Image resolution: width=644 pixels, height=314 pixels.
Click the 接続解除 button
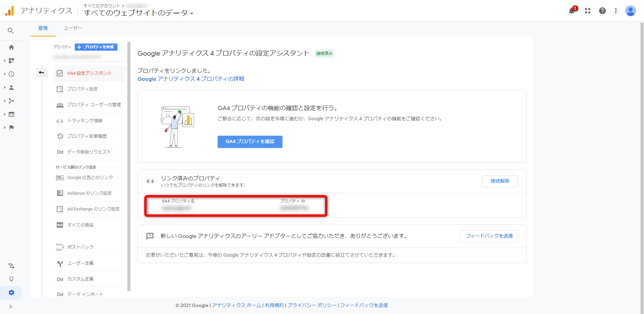pos(500,181)
